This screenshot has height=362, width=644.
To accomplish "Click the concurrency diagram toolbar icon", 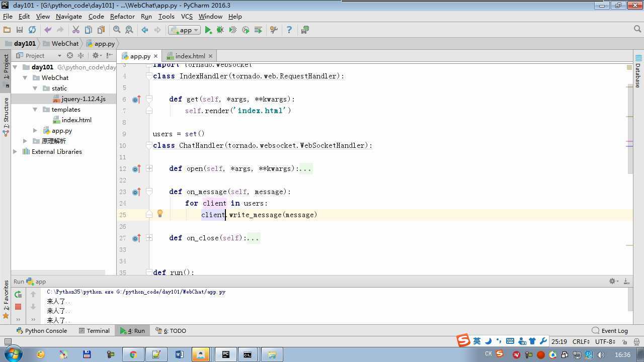I will 258,30.
